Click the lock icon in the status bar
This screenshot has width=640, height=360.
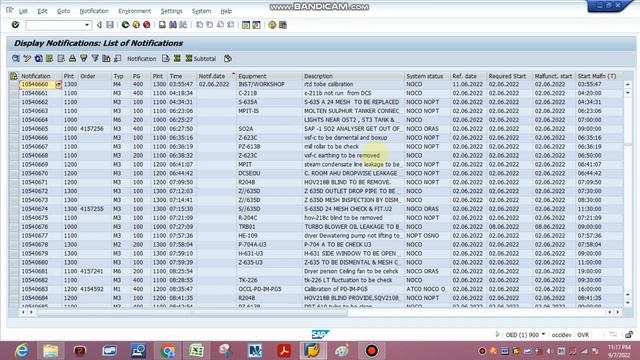(629, 334)
